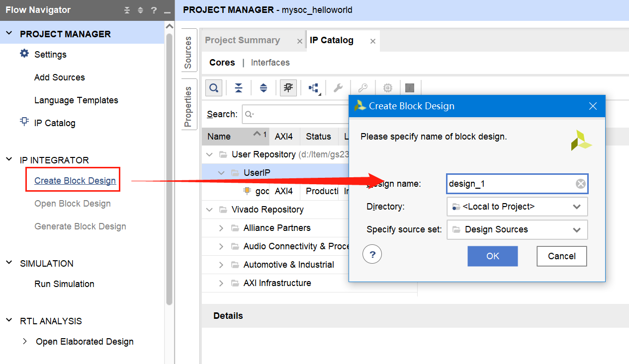Collapse all rows in IP Catalog toolbar
Viewport: 629px width, 364px height.
[239, 88]
